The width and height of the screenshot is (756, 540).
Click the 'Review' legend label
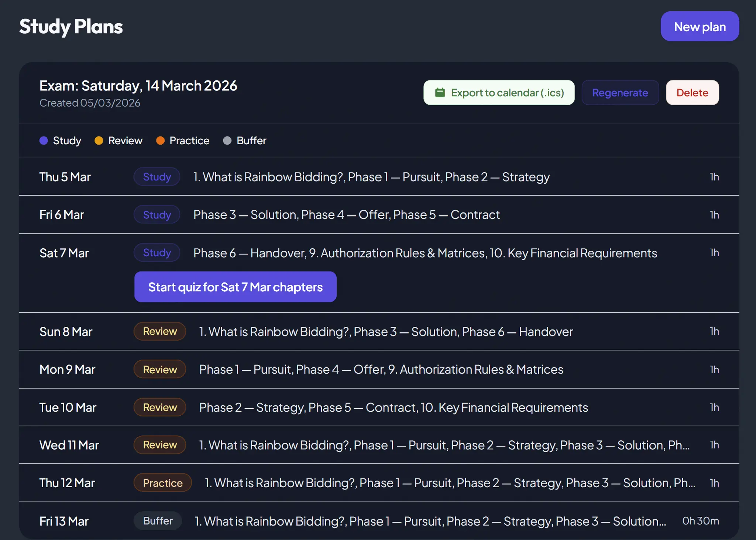coord(125,141)
